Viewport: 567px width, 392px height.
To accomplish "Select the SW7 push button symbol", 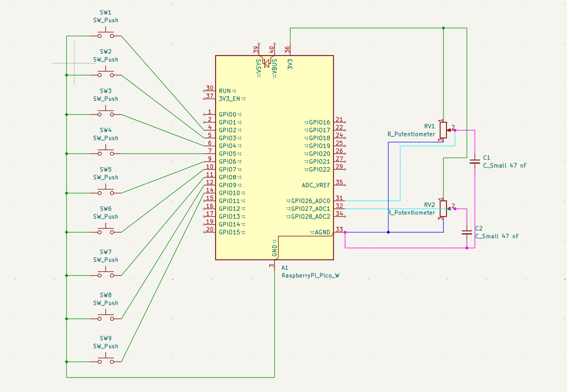I will 106,273.
